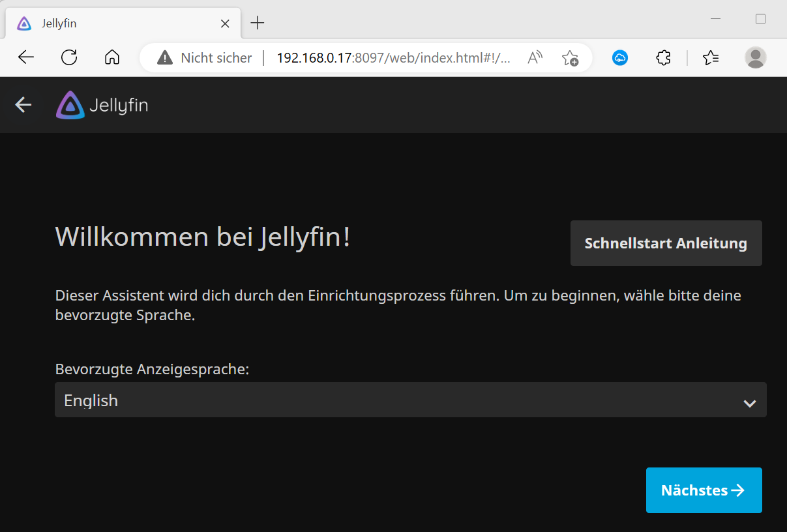Add this page to favorites
This screenshot has height=532, width=787.
[x=571, y=57]
